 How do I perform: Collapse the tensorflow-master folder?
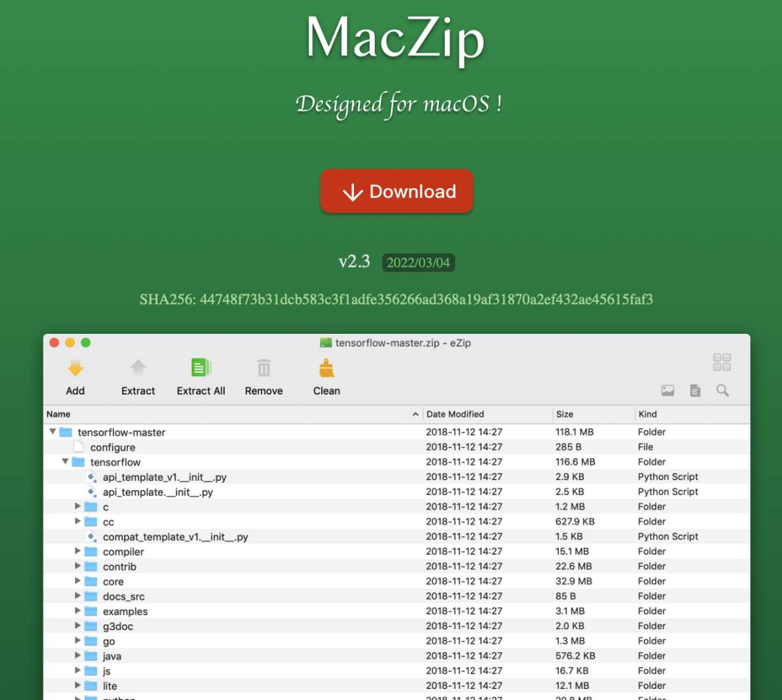tap(53, 432)
